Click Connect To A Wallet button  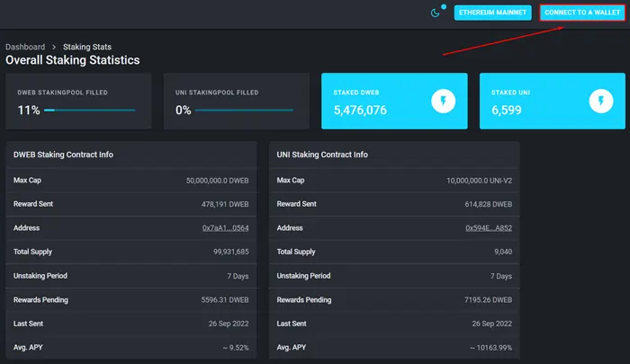[582, 13]
